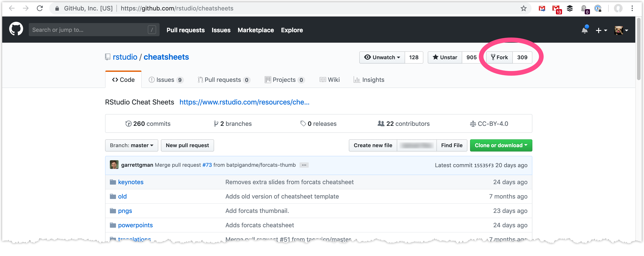Open the Clone or download dropdown

[501, 145]
